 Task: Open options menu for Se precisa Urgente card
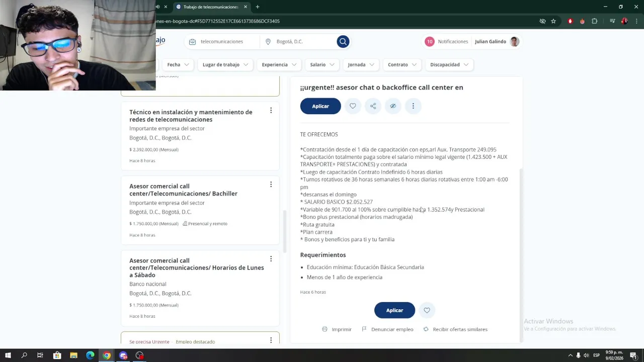(271, 340)
